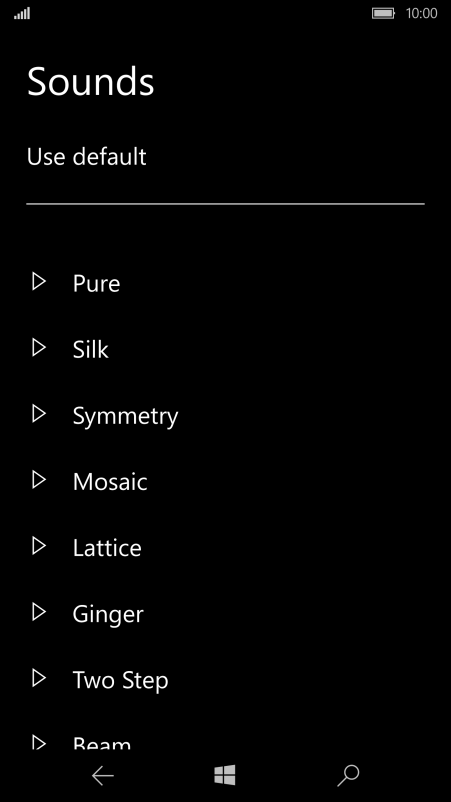
Task: Pick the Lattice sound name
Action: pyautogui.click(x=107, y=548)
